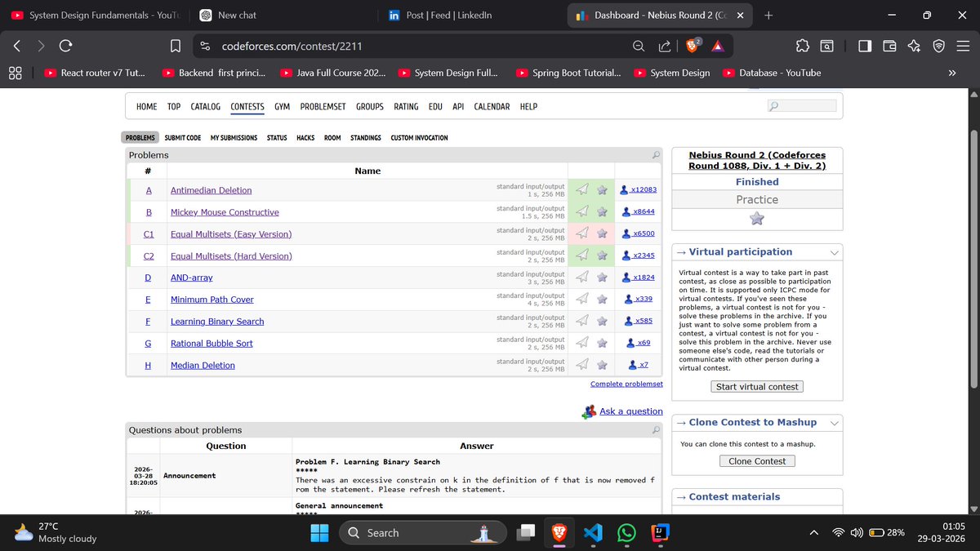The width and height of the screenshot is (980, 551).
Task: Switch to STANDINGS tab
Action: pos(366,138)
